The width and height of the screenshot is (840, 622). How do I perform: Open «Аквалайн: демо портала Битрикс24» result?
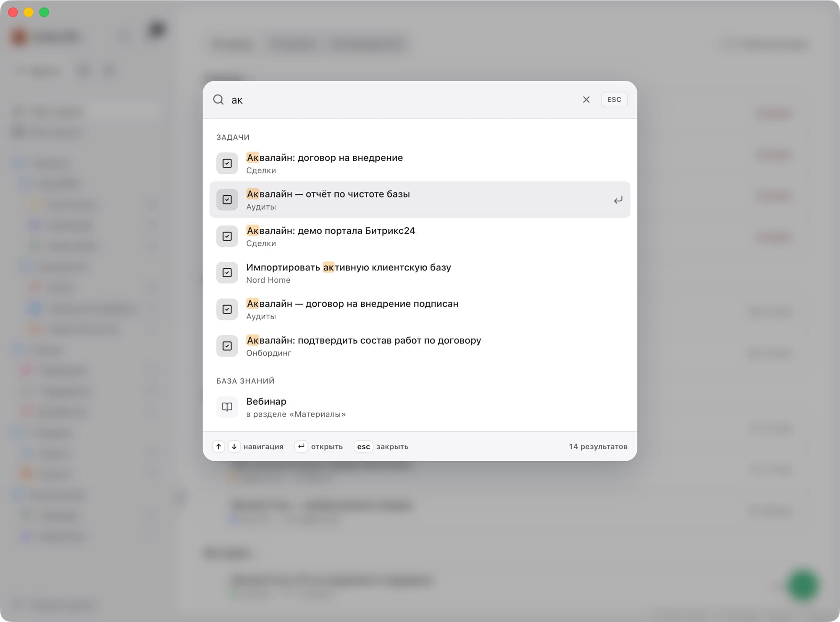point(420,236)
